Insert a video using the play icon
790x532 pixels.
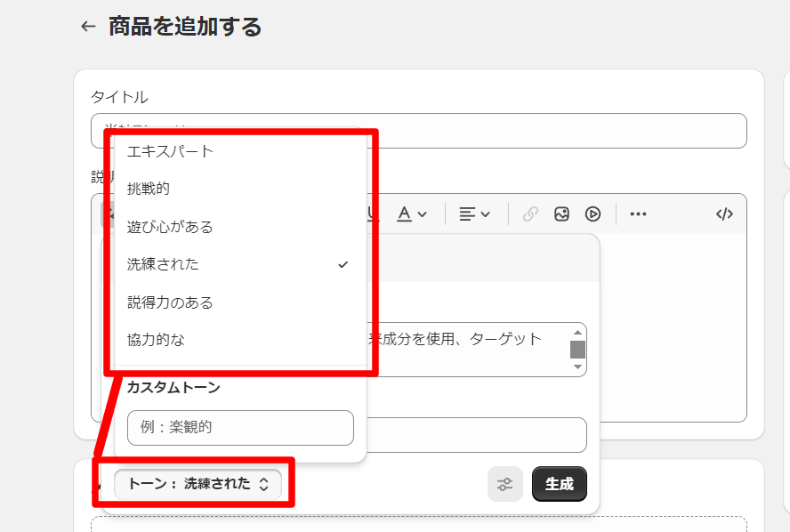pyautogui.click(x=593, y=214)
